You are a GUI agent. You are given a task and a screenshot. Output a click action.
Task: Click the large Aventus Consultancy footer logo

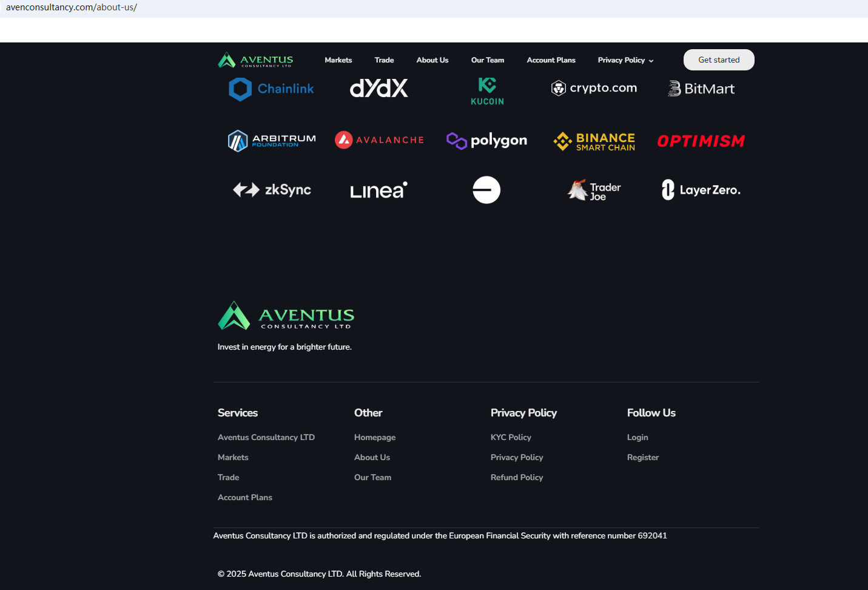[x=286, y=316]
